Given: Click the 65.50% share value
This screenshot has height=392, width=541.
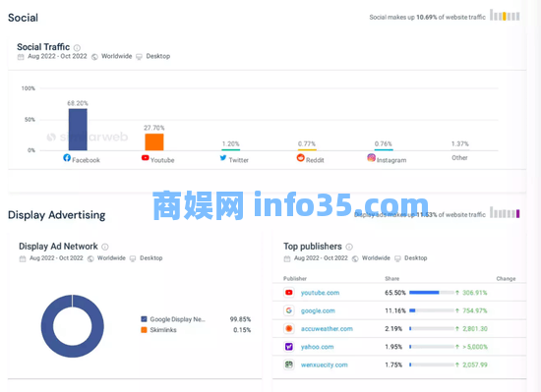Looking at the screenshot, I should click(x=395, y=293).
